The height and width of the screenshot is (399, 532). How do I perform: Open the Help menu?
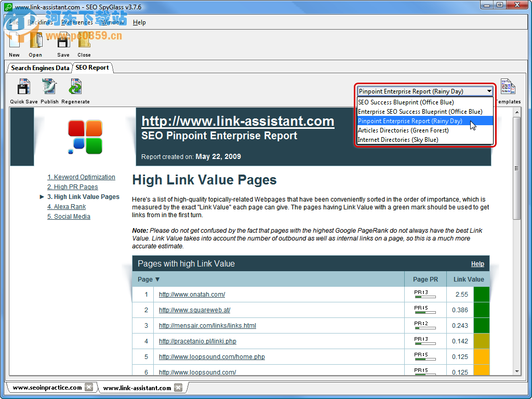tap(139, 22)
